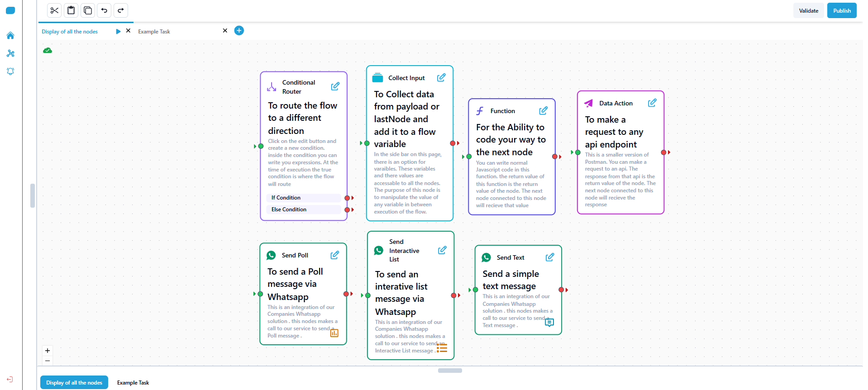Viewport: 868px width, 390px height.
Task: Edit the Send Interactive List node
Action: pyautogui.click(x=442, y=250)
